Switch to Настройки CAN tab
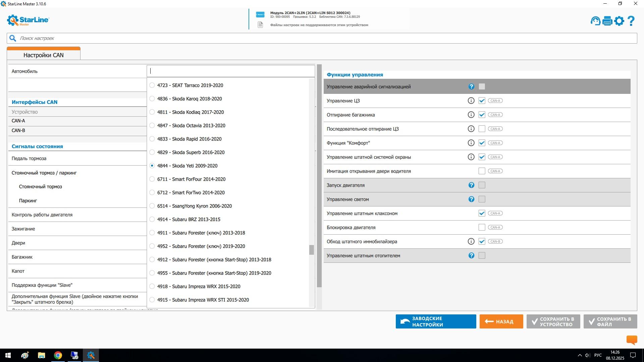 [x=44, y=55]
